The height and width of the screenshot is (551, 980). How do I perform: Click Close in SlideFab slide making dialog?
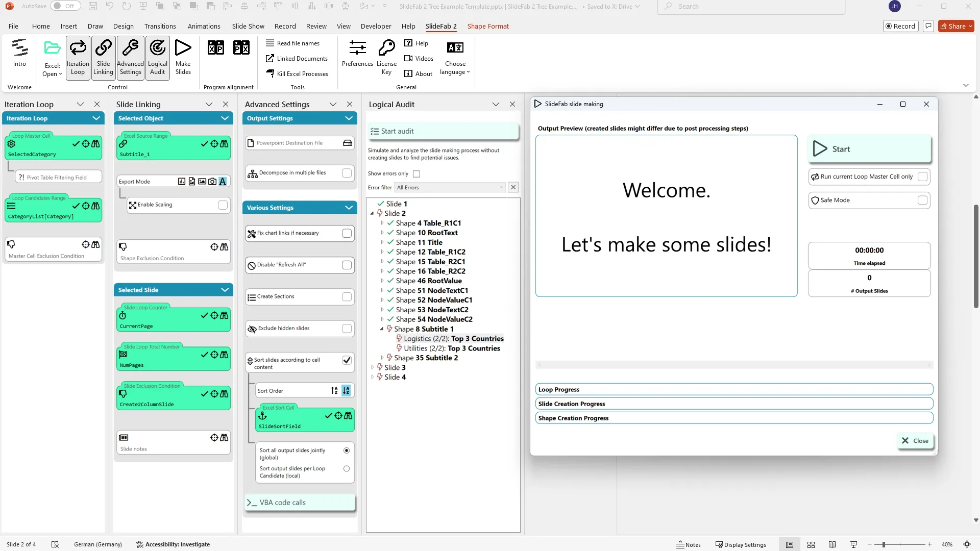click(x=915, y=441)
